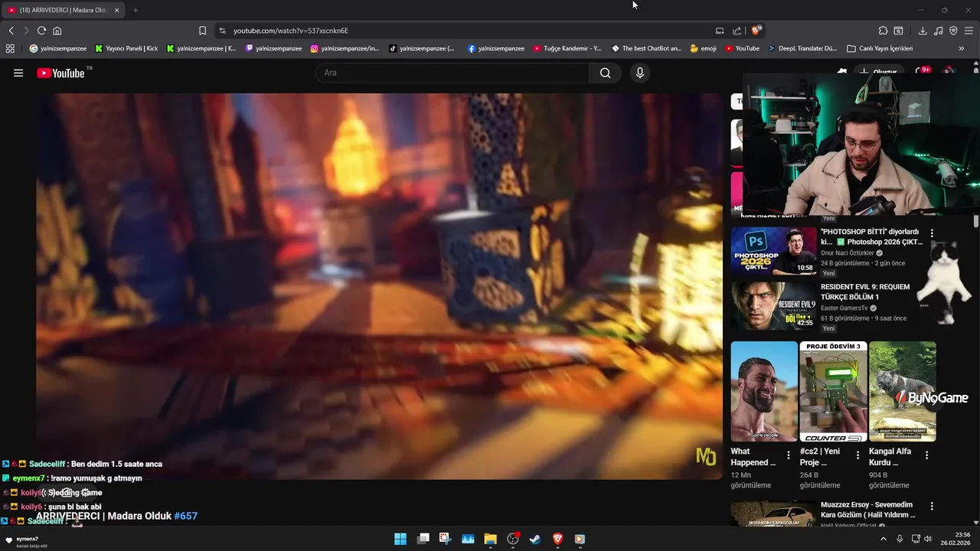Show more bookmarks chevron
The image size is (980, 551).
(962, 48)
